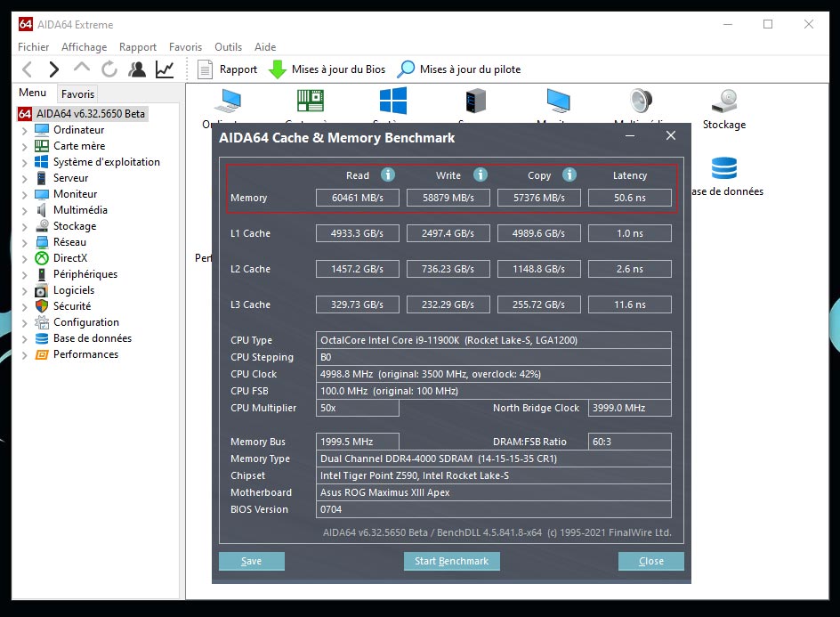Click the L3 Cache Copy value 255.72 GB/s
Viewport: 840px width, 617px height.
[x=539, y=305]
